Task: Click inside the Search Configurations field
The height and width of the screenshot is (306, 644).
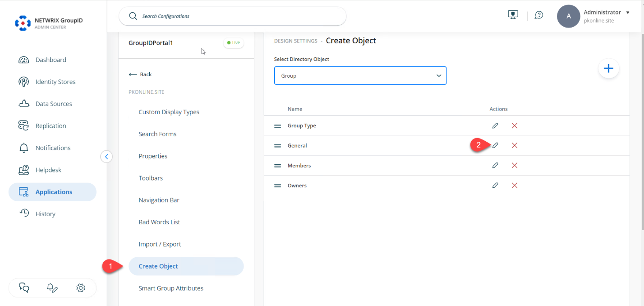Action: coord(233,16)
